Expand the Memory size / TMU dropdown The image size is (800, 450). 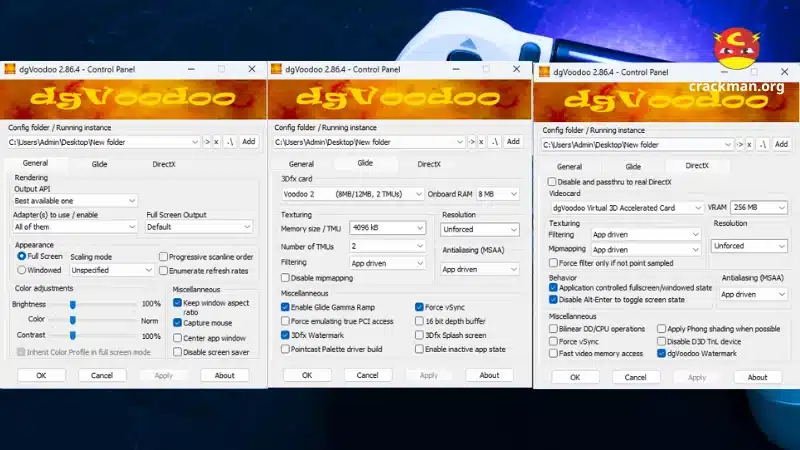[387, 228]
